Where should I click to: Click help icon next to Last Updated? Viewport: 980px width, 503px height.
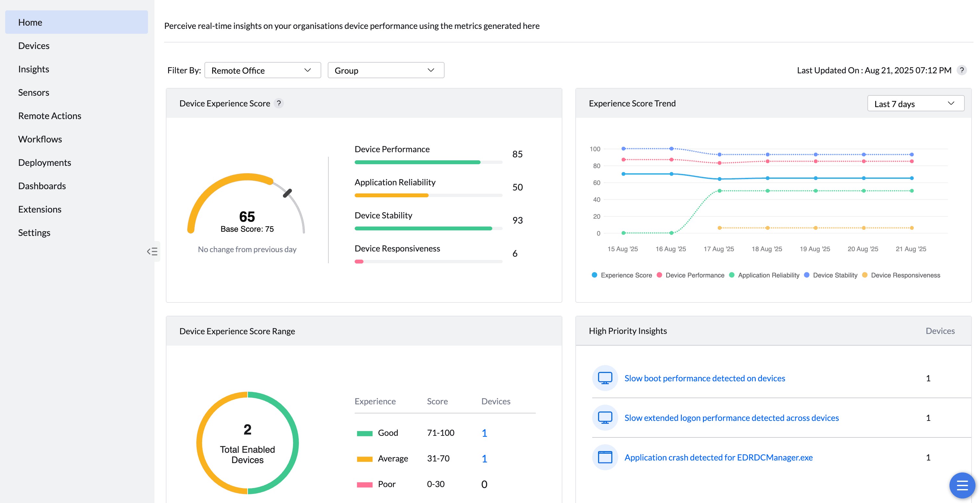[x=962, y=70]
